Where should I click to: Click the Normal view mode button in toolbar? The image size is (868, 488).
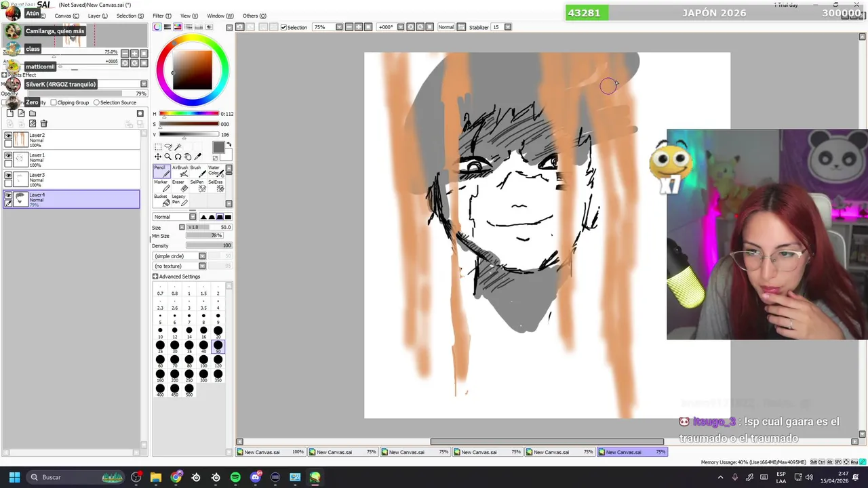click(446, 27)
